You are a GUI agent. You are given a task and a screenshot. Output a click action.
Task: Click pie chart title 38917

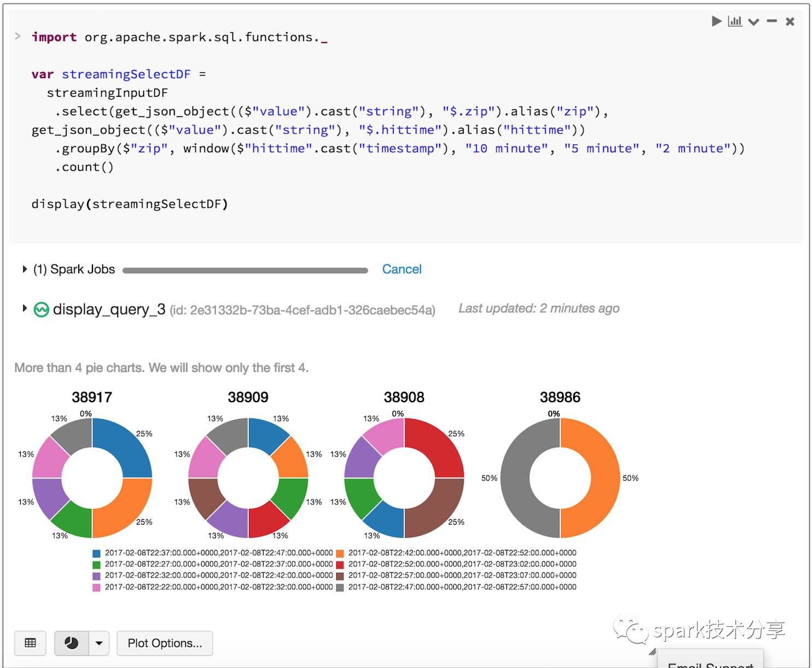92,397
